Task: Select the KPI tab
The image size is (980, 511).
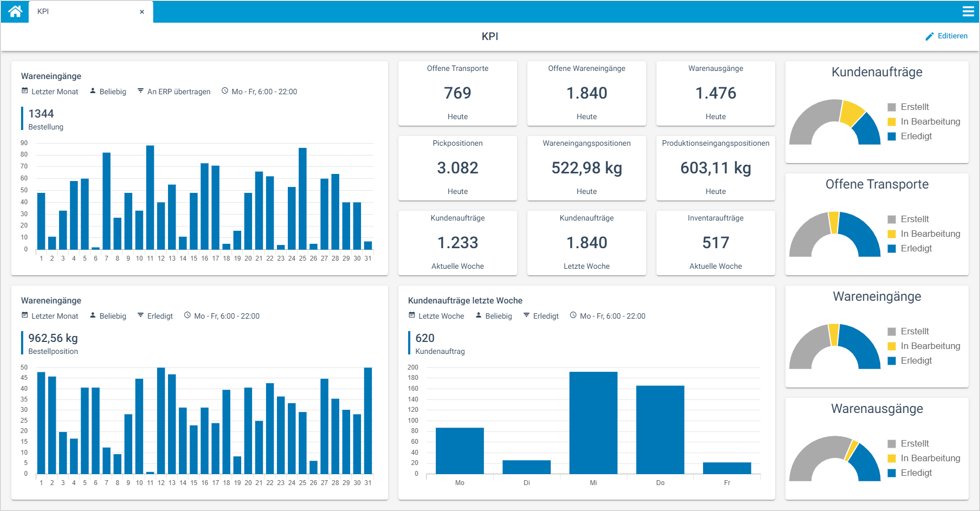Action: pyautogui.click(x=80, y=12)
